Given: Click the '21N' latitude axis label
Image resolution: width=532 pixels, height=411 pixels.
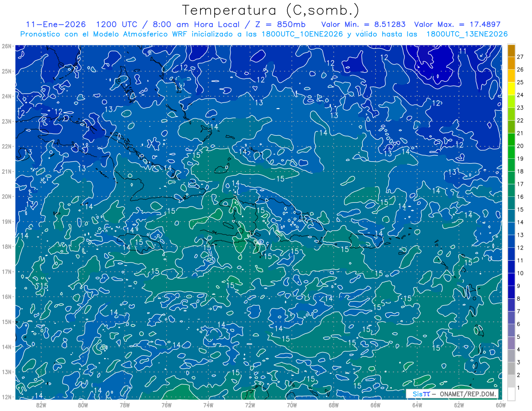Looking at the screenshot, I should [x=7, y=171].
